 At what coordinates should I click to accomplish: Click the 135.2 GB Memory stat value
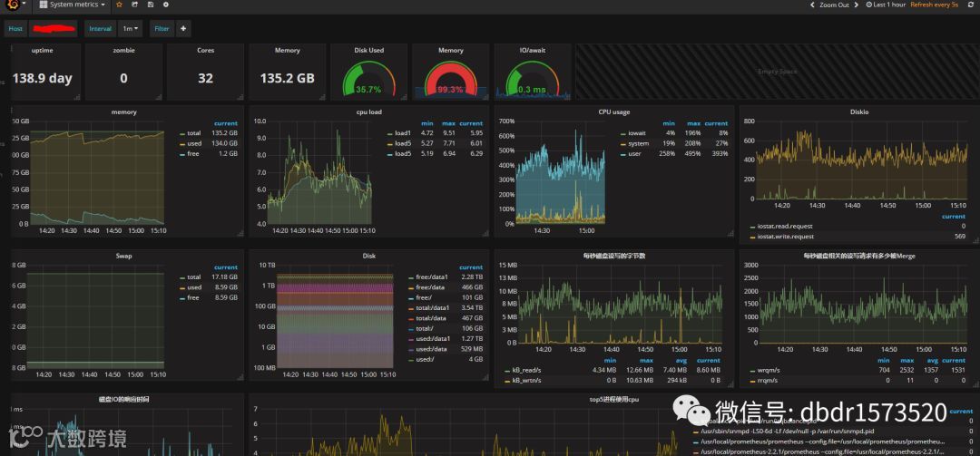tap(288, 79)
